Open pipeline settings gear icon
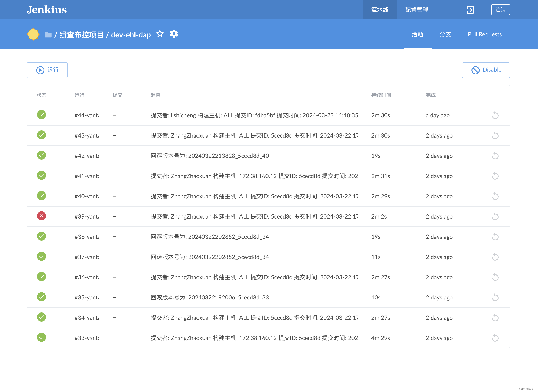The height and width of the screenshot is (392, 538). [174, 34]
